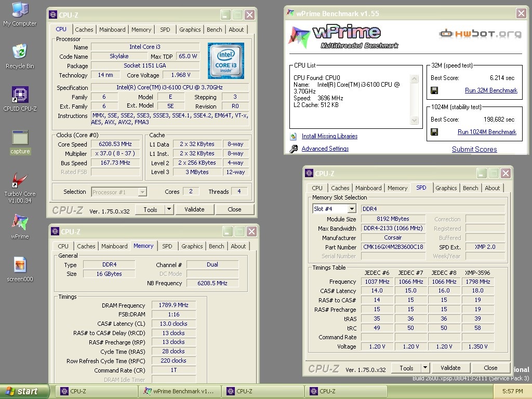Click Close button in CPU tab window
532x399 pixels.
click(x=234, y=209)
